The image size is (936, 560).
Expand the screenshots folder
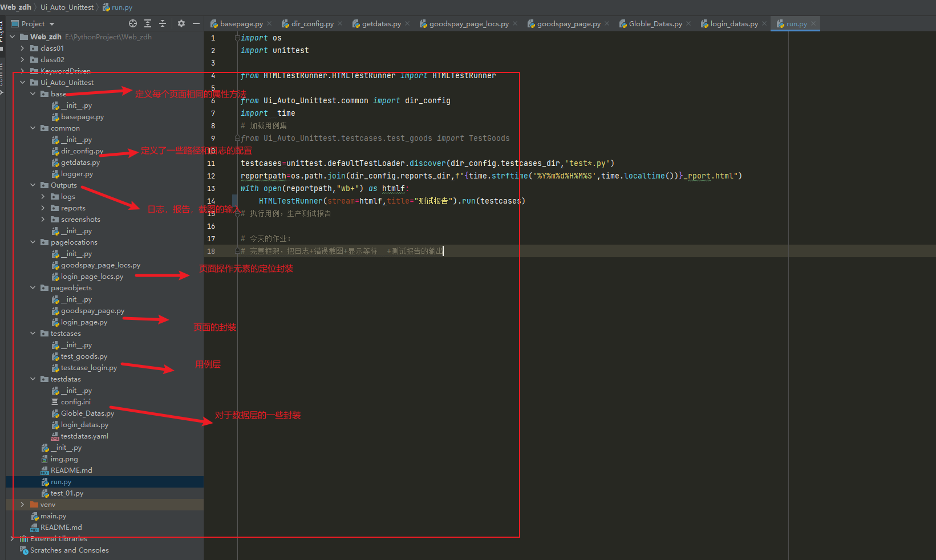tap(43, 220)
